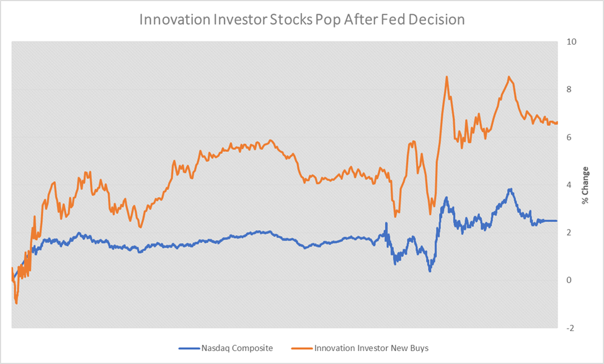The height and width of the screenshot is (364, 604).
Task: Click the 8 tick label on axis
Action: [569, 89]
